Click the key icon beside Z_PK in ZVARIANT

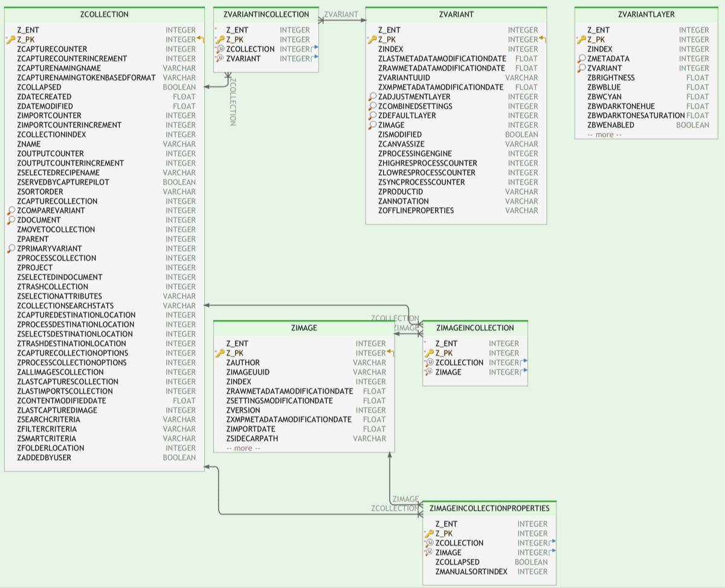coord(372,40)
